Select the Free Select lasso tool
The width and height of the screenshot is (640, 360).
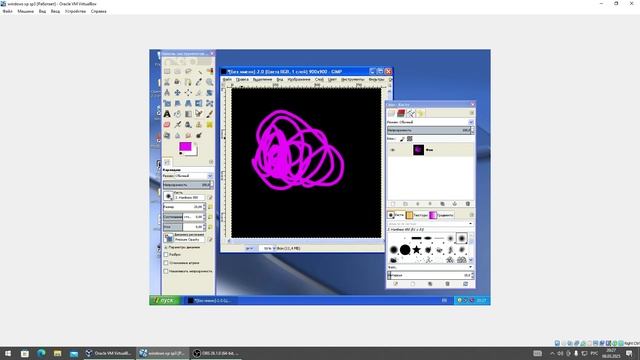[x=188, y=71]
